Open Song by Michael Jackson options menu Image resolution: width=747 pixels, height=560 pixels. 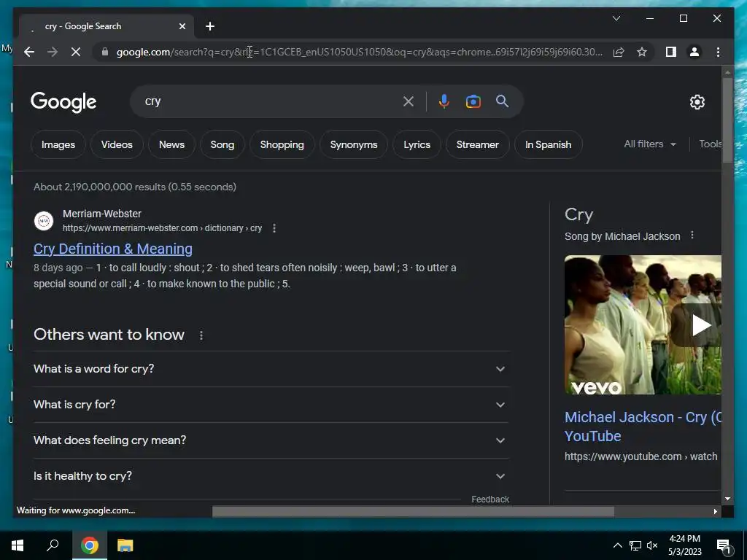pyautogui.click(x=692, y=236)
